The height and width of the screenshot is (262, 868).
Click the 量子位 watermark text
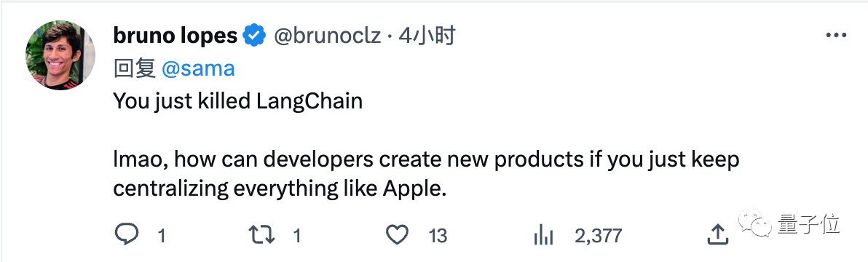click(808, 224)
